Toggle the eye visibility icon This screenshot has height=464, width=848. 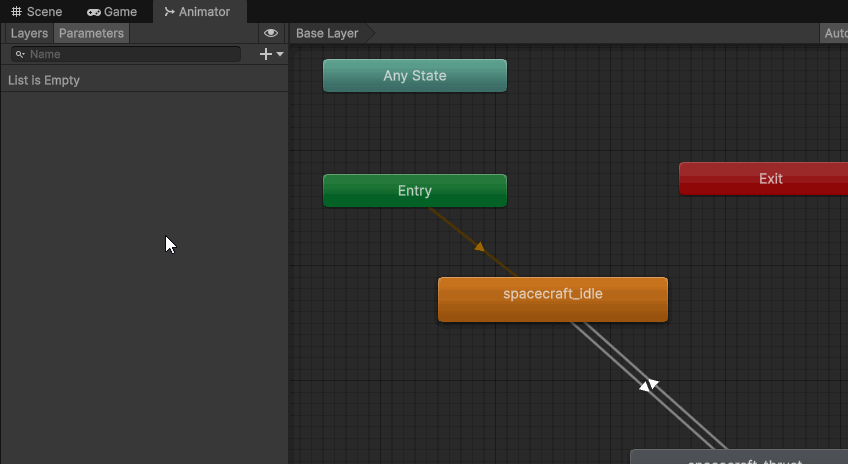coord(271,33)
